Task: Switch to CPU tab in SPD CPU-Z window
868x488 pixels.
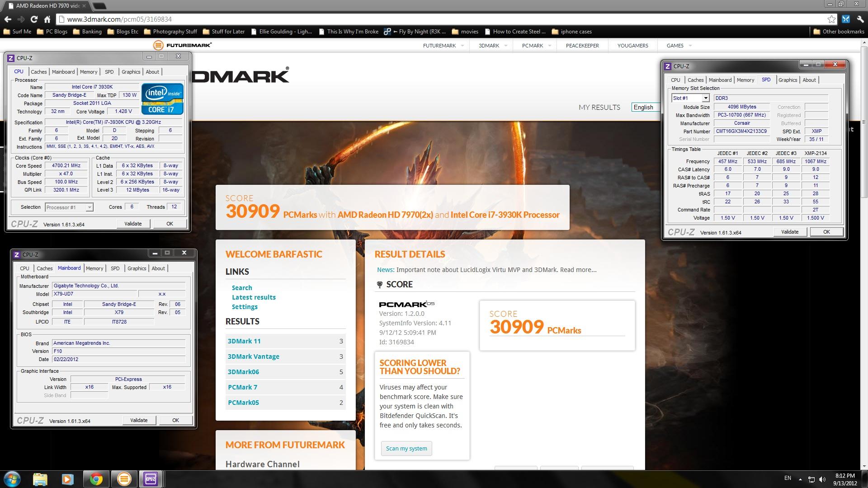Action: pos(675,80)
